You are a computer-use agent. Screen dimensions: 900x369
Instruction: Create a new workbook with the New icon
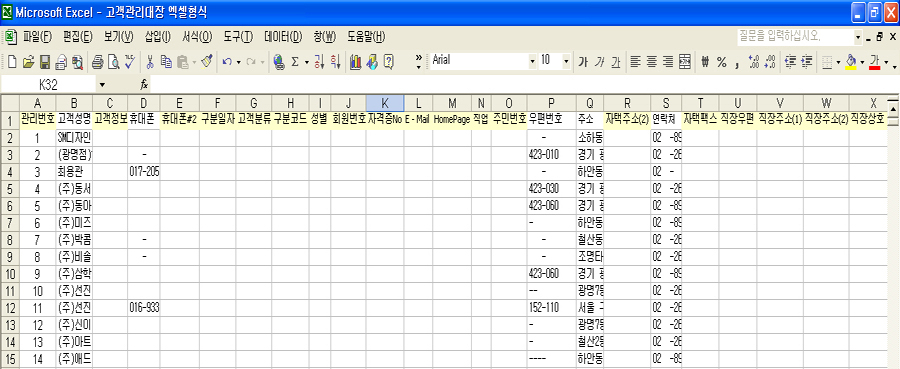[x=12, y=61]
